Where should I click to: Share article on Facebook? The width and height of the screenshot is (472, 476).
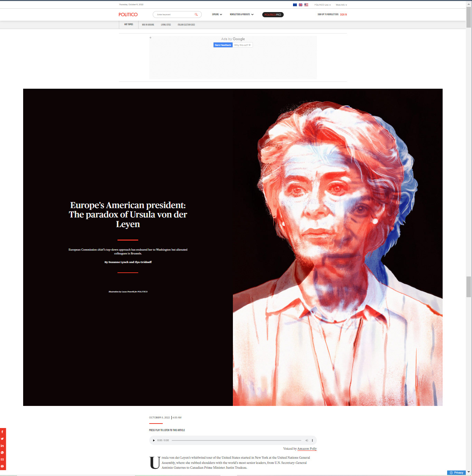2,432
